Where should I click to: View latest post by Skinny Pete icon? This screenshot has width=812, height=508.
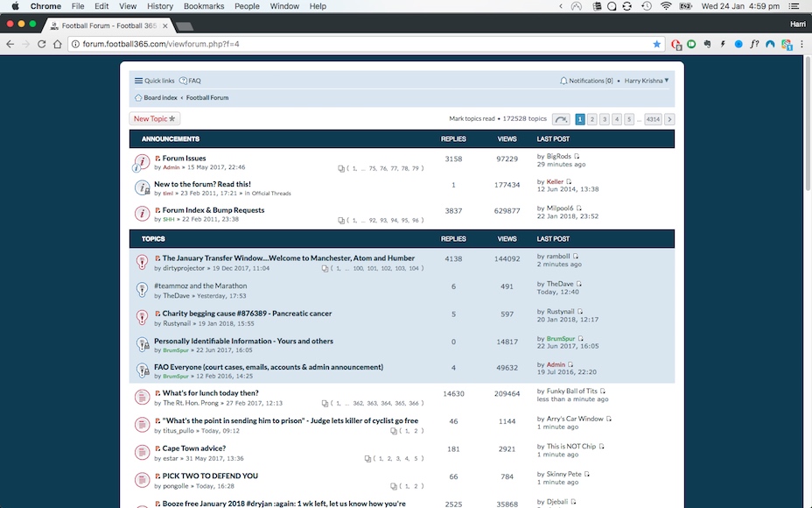[587, 475]
